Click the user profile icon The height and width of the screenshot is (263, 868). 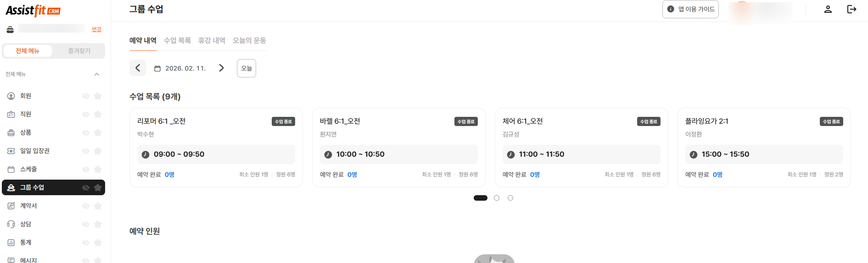coord(828,9)
